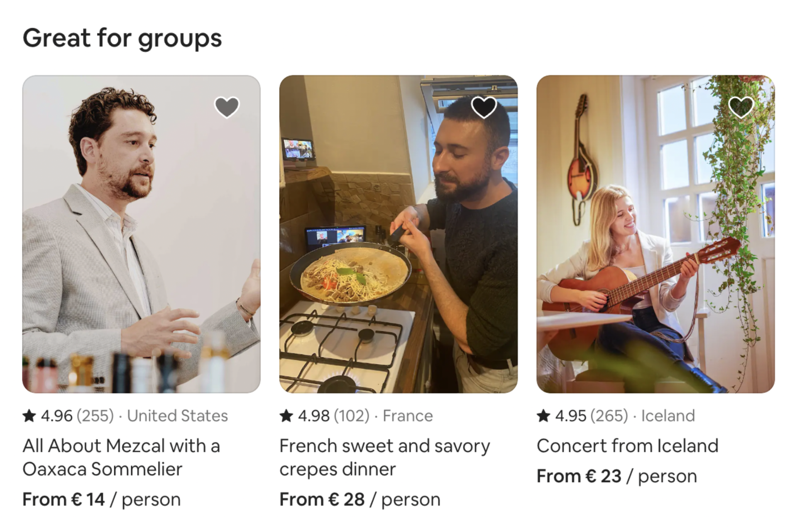This screenshot has height=529, width=812.
Task: Open "All About Mezcal with a Oaxaca Sommelier"
Action: pyautogui.click(x=121, y=457)
